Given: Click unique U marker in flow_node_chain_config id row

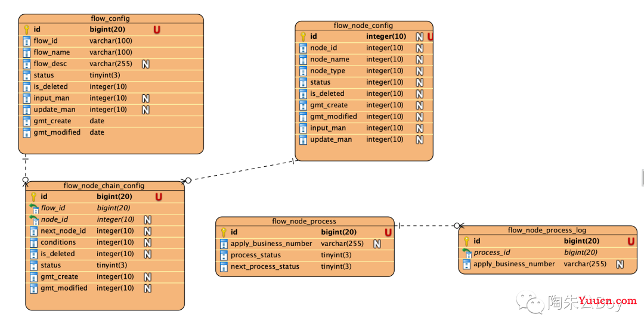Looking at the screenshot, I should point(159,197).
